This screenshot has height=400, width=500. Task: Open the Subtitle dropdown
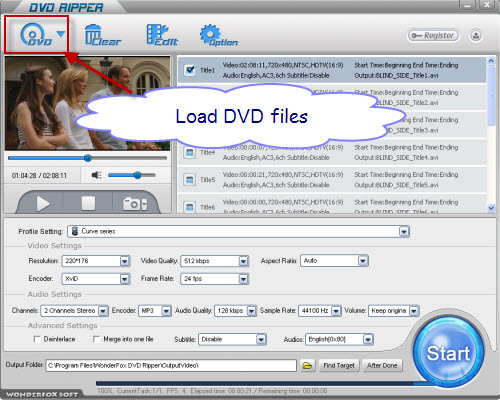(x=261, y=340)
